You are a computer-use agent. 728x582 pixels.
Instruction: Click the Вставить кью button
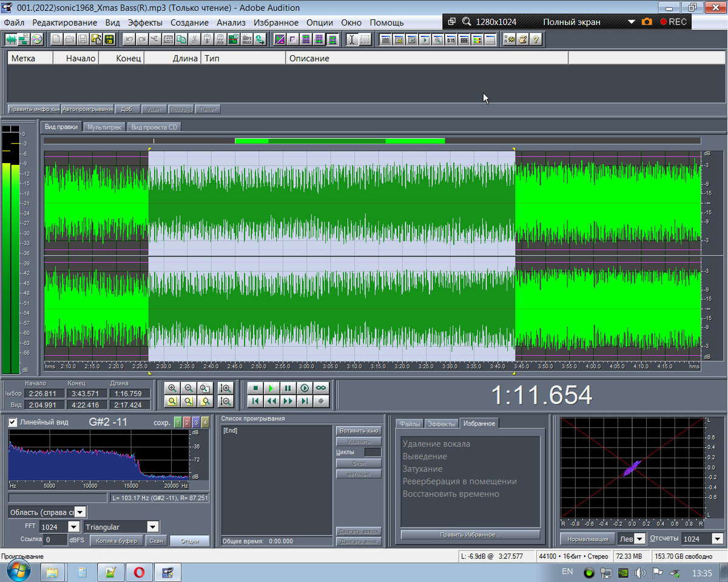[359, 430]
